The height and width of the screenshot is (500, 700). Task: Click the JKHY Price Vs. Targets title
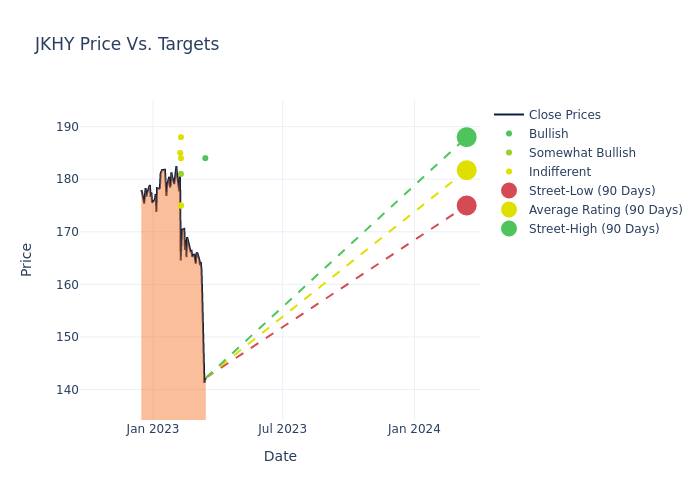(x=127, y=44)
